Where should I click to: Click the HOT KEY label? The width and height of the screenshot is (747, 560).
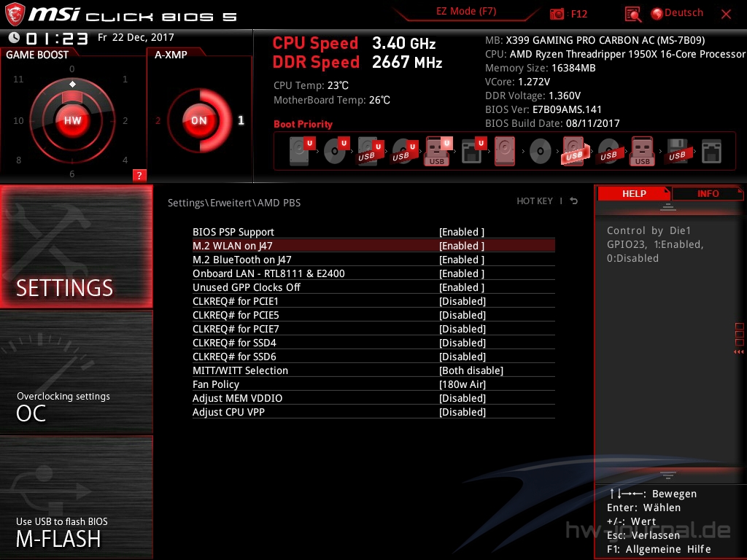535,201
